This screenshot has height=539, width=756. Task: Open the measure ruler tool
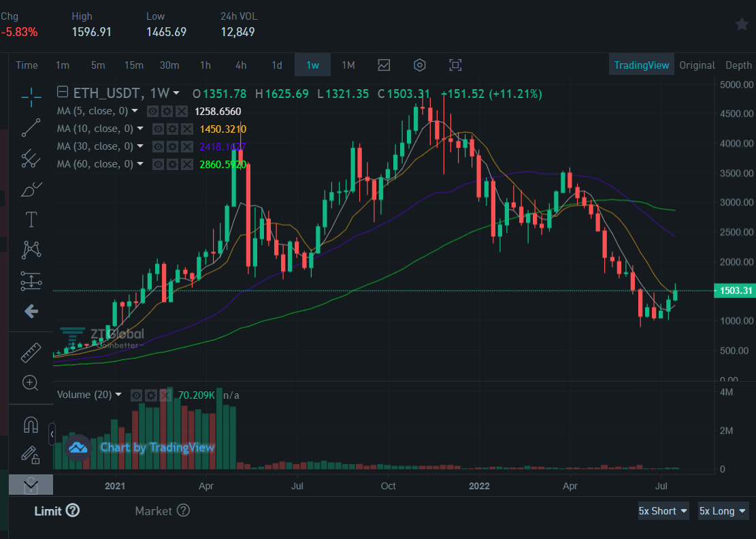point(31,352)
